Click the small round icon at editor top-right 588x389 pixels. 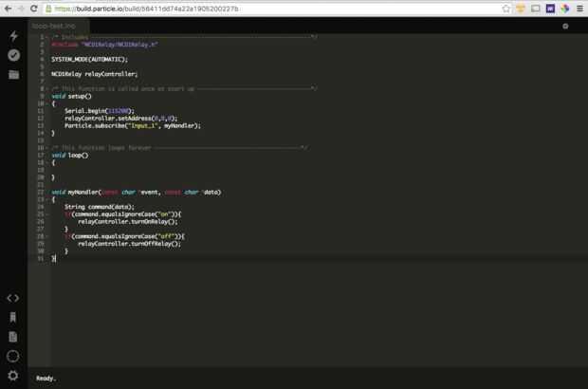565,27
